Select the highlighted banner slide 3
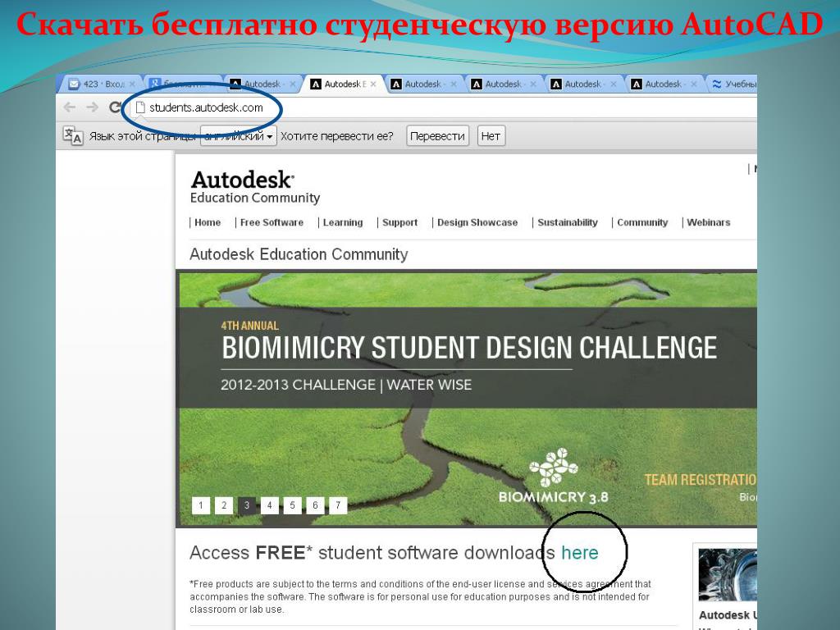This screenshot has width=840, height=630. pos(246,505)
